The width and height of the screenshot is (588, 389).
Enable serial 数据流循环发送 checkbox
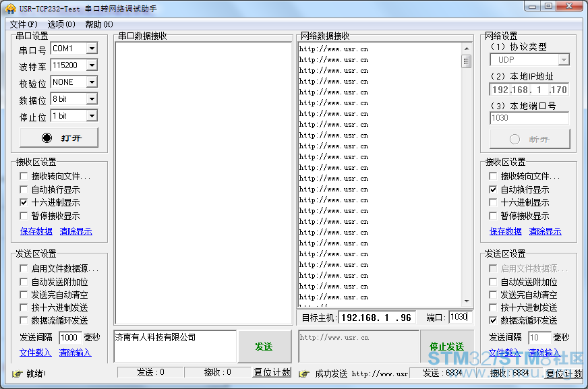pos(24,320)
